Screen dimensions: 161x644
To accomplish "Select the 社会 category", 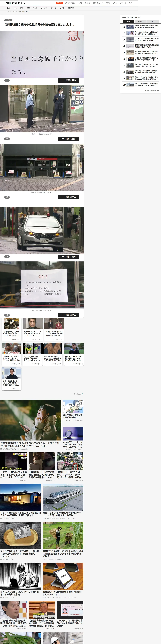I will tap(15, 8).
